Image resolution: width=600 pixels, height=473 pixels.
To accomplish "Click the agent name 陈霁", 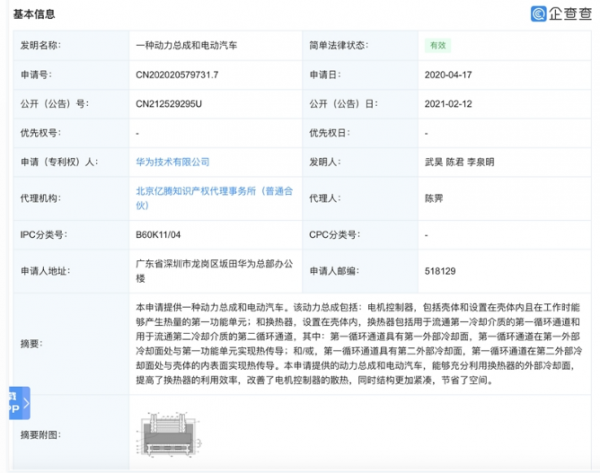I will (x=434, y=198).
